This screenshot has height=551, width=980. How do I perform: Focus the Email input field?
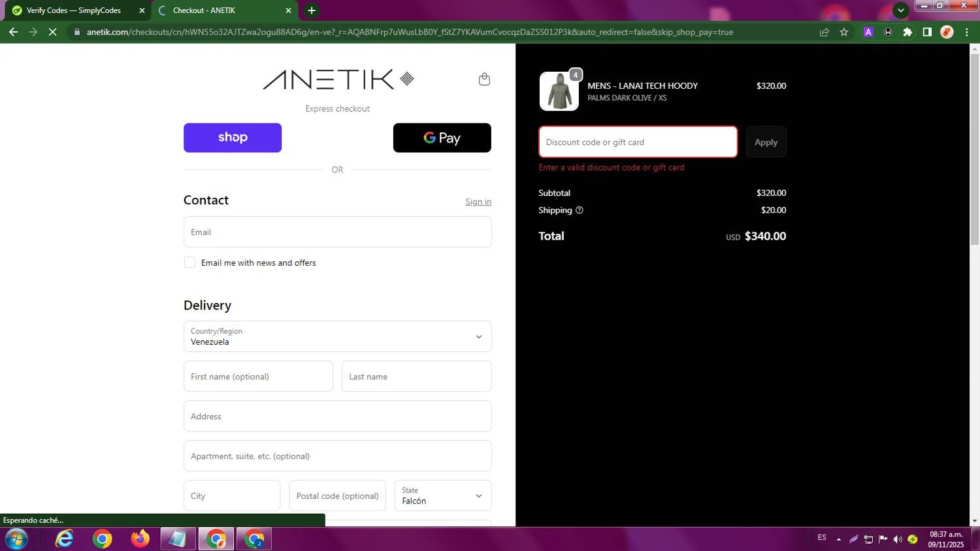(338, 232)
